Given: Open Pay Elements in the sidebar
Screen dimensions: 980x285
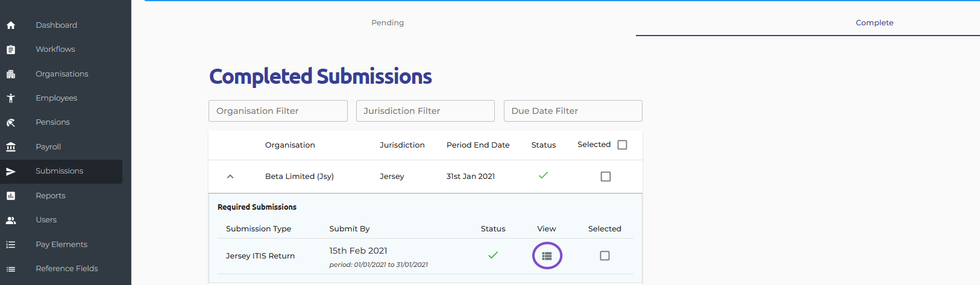Looking at the screenshot, I should (x=61, y=245).
